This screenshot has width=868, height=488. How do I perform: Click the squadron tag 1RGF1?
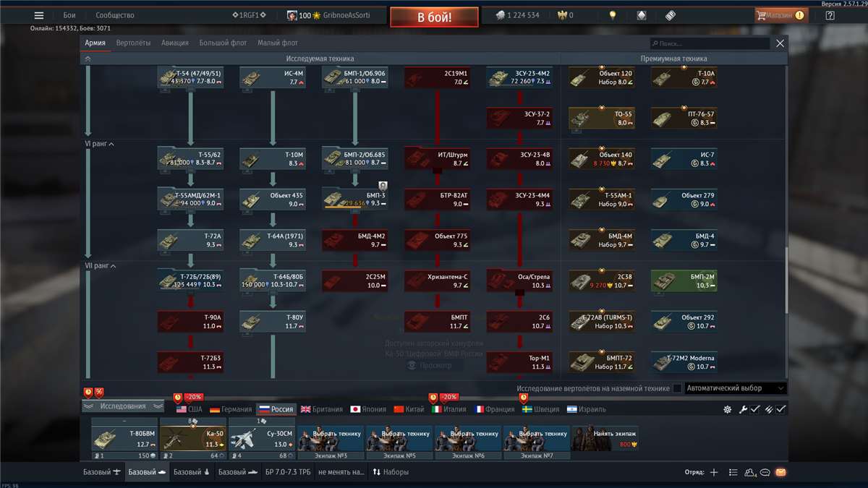249,15
